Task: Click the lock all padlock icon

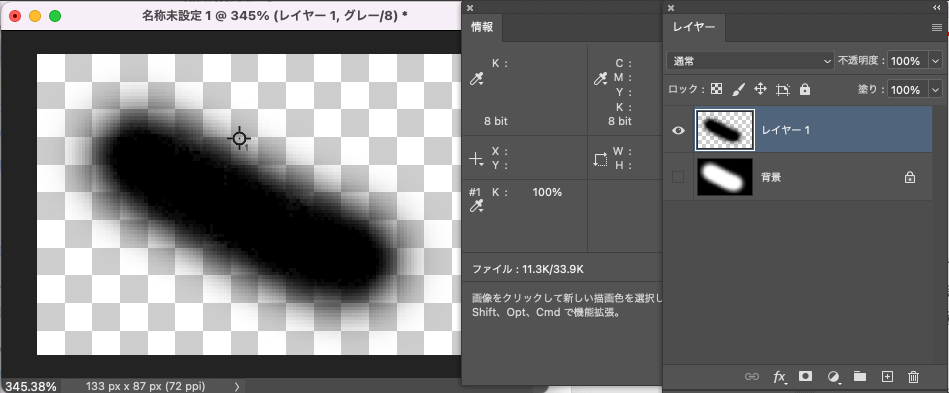Action: click(x=805, y=90)
